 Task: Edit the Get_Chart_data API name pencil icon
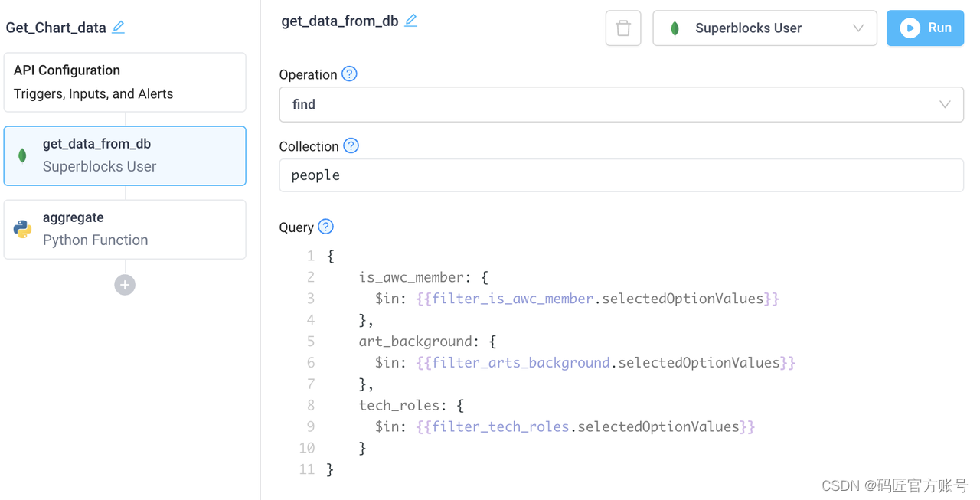tap(118, 28)
